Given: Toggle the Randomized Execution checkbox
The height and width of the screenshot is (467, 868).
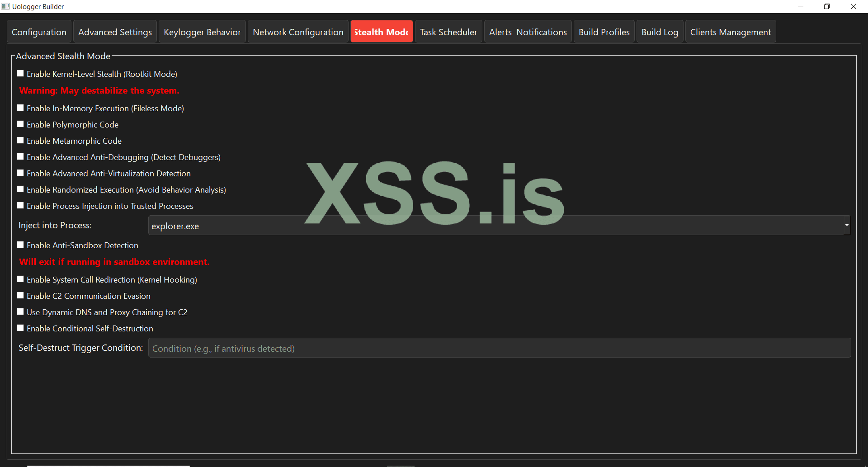Looking at the screenshot, I should click(20, 189).
